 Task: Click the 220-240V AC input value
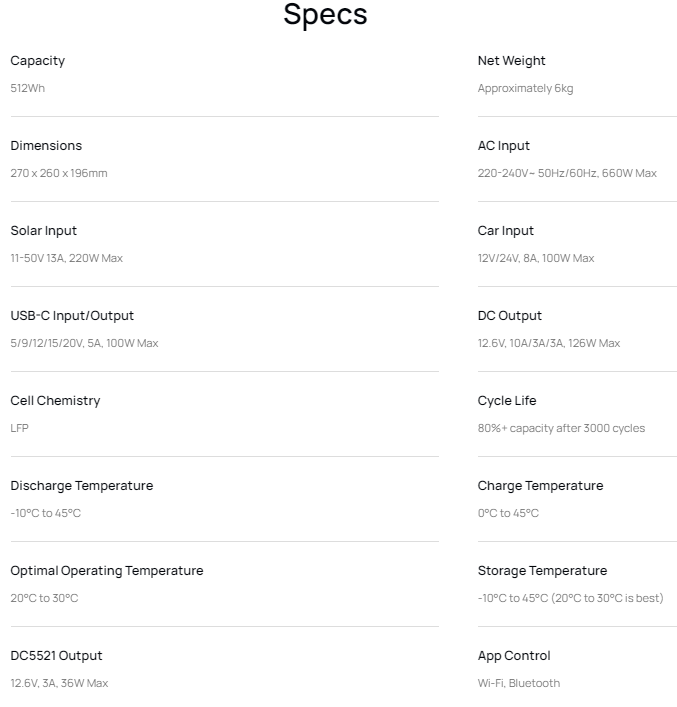click(567, 173)
